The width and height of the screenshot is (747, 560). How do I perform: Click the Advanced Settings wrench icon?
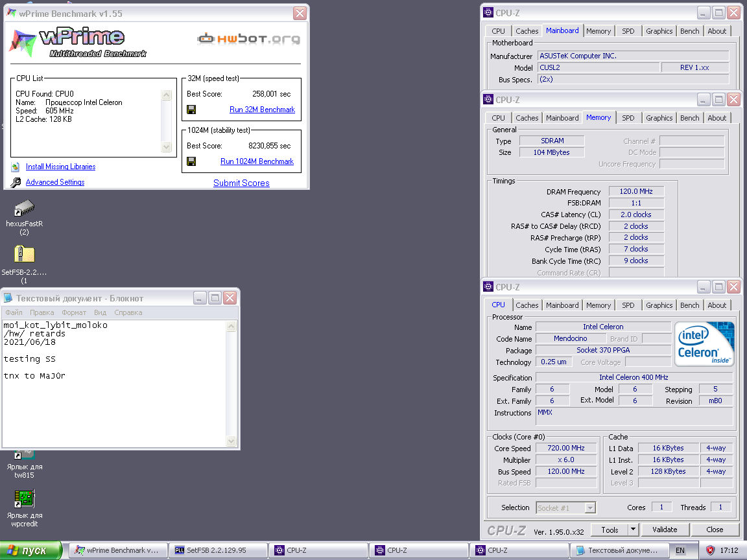pos(16,182)
